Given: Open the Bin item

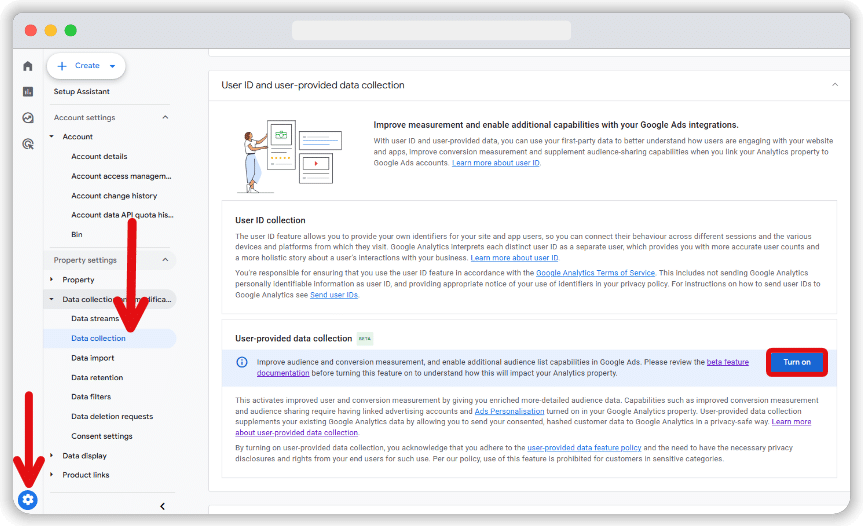Looking at the screenshot, I should 77,234.
